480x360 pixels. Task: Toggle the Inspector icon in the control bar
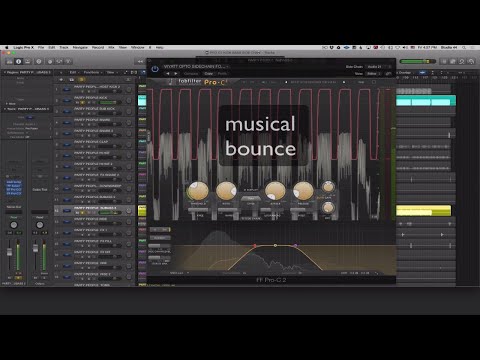coord(18,61)
